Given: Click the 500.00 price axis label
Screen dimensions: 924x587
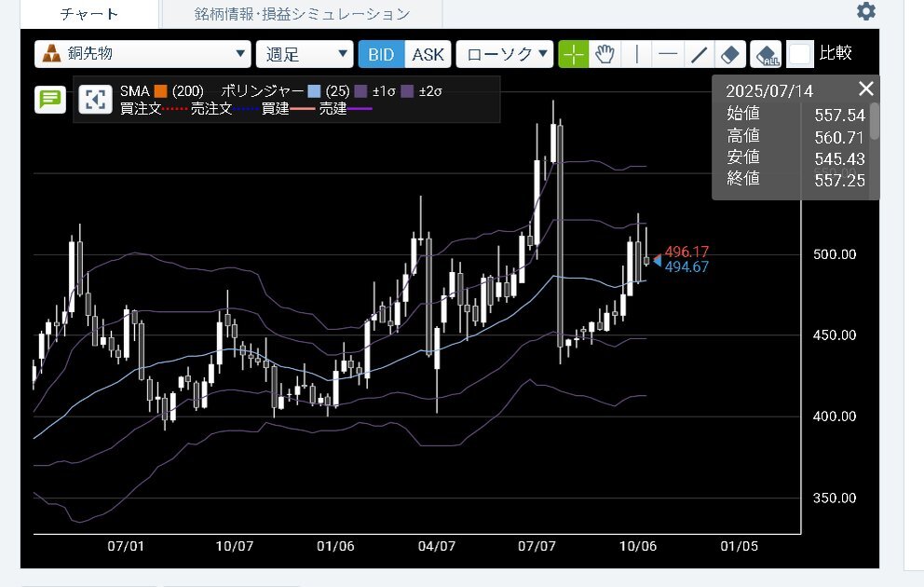Looking at the screenshot, I should (x=835, y=254).
